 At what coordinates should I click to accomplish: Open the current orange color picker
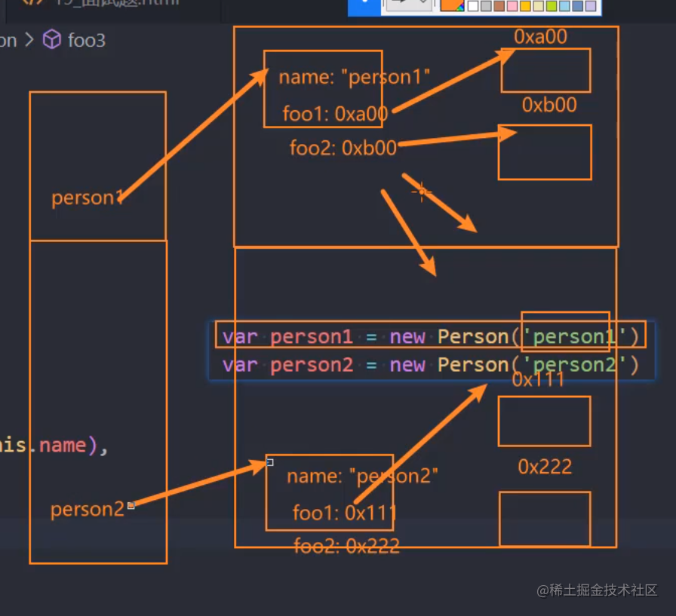(452, 5)
